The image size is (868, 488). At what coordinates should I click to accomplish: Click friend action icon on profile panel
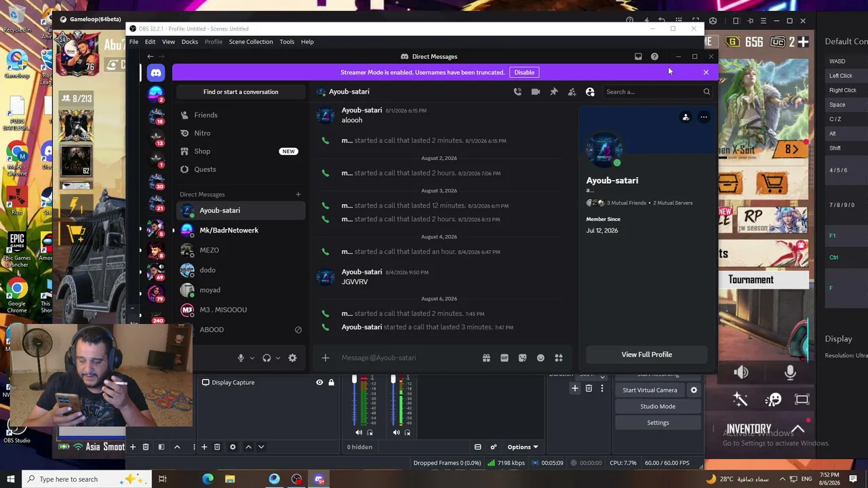(x=686, y=117)
